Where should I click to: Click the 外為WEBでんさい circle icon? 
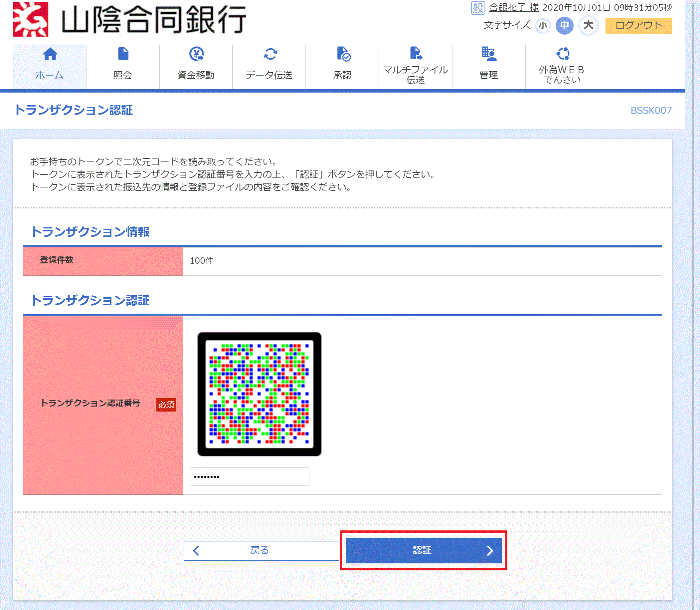point(563,54)
